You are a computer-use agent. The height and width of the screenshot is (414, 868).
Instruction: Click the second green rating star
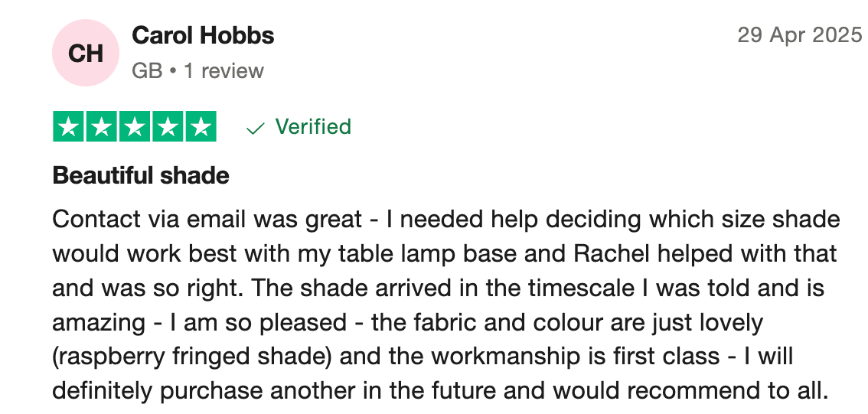101,127
